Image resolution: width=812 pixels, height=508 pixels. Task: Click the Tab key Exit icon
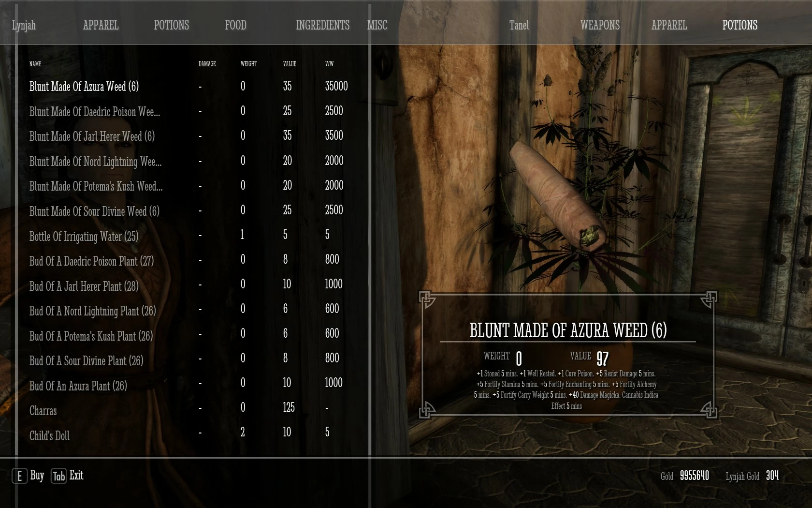[58, 476]
